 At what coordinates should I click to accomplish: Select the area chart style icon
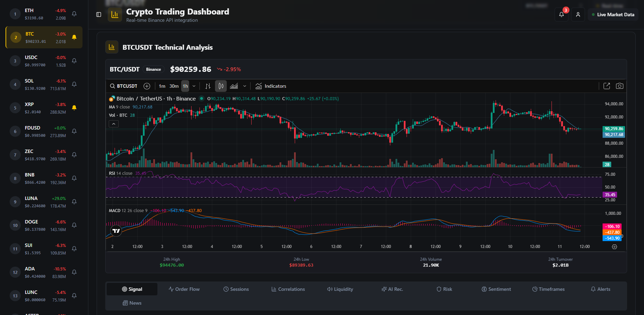[234, 86]
